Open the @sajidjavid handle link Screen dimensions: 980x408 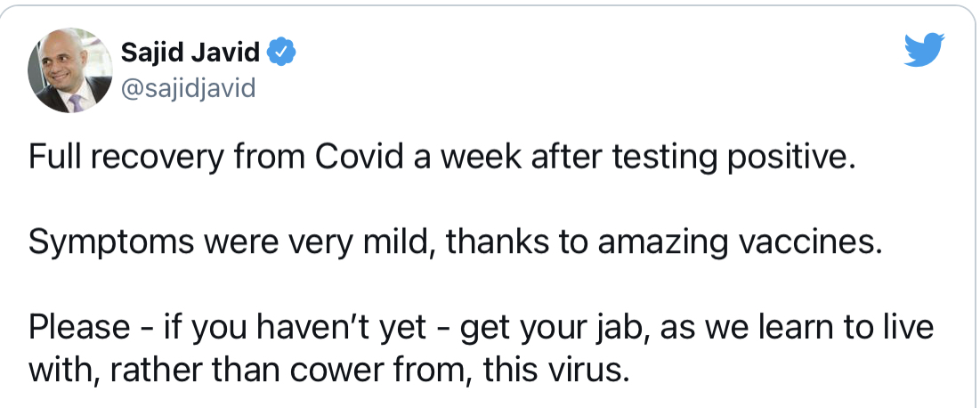pyautogui.click(x=187, y=88)
